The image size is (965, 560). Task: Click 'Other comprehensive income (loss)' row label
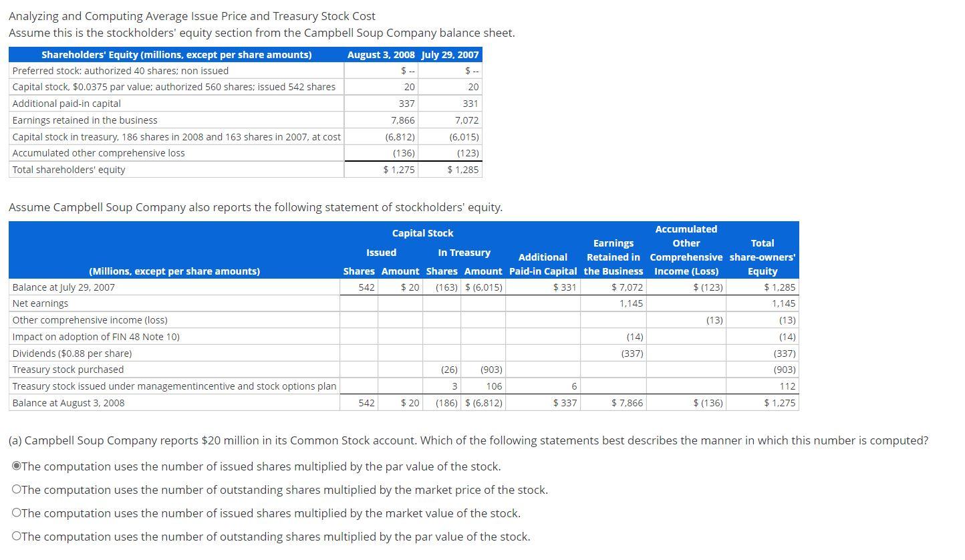click(90, 320)
